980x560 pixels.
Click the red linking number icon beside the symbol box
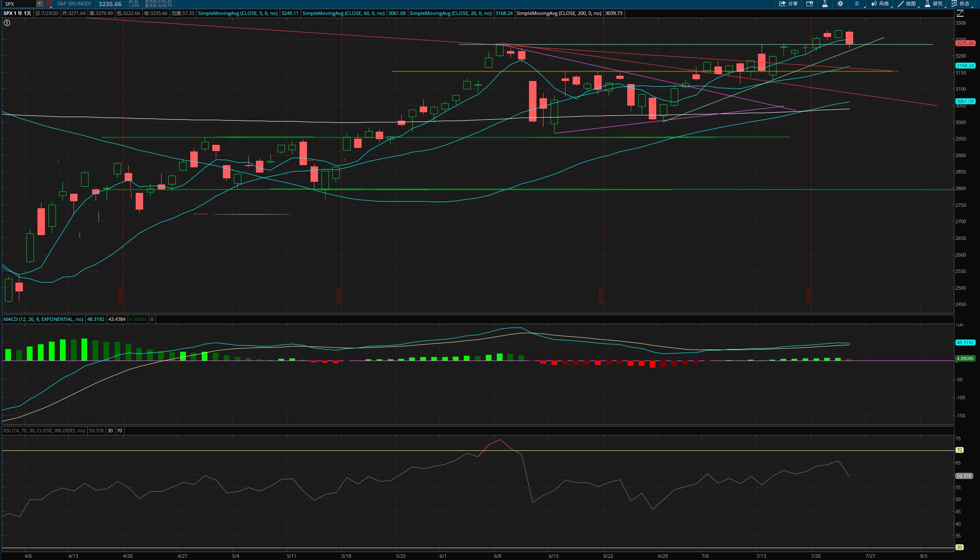tap(48, 4)
